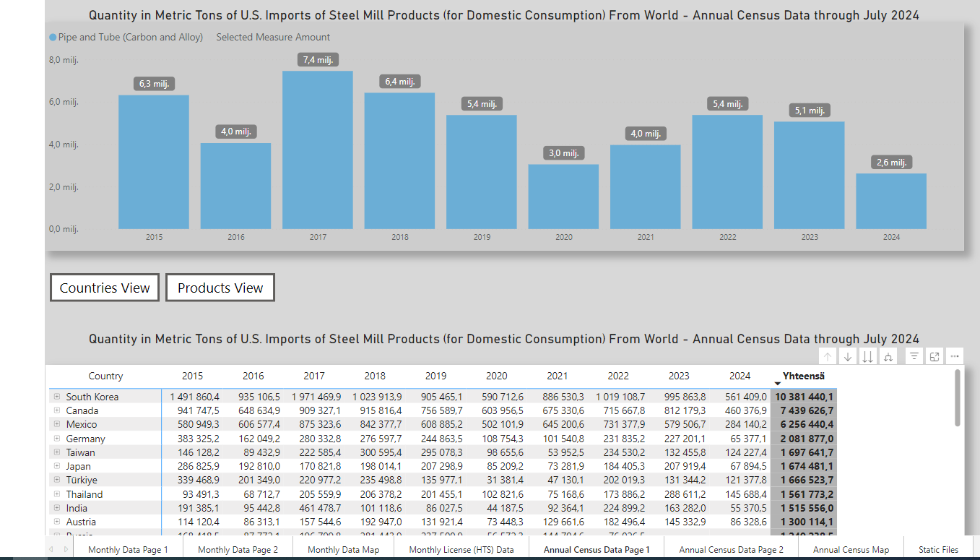Switch to Monthly Data Map tab
Screen dimensions: 980x560
pos(343,550)
